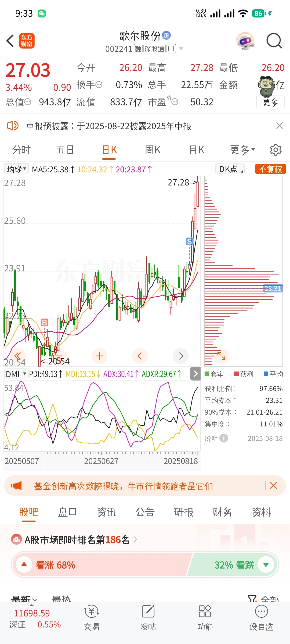Expand the 更多 chart period dropdown
Viewport: 290px width, 644px height.
coord(242,150)
